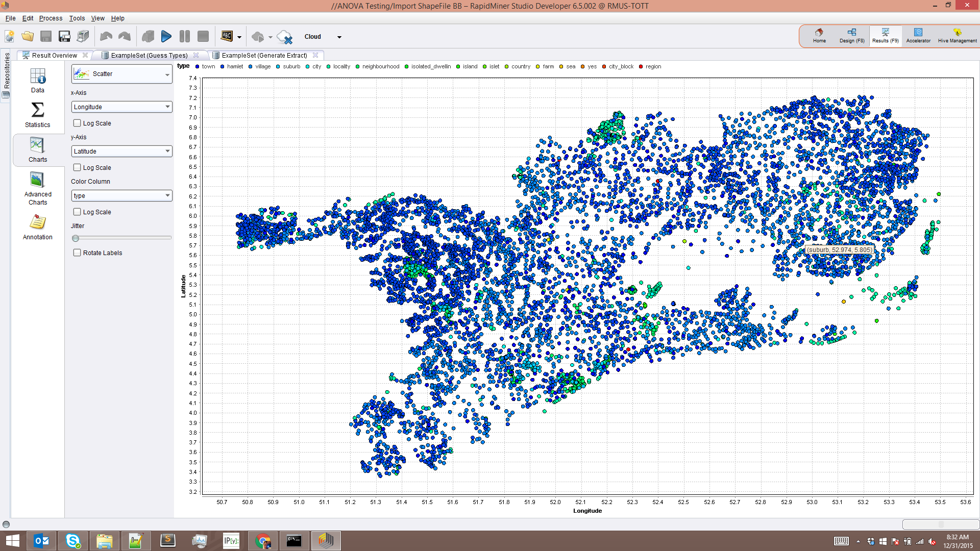Show the Data view
The width and height of the screenshot is (980, 551).
click(x=38, y=81)
